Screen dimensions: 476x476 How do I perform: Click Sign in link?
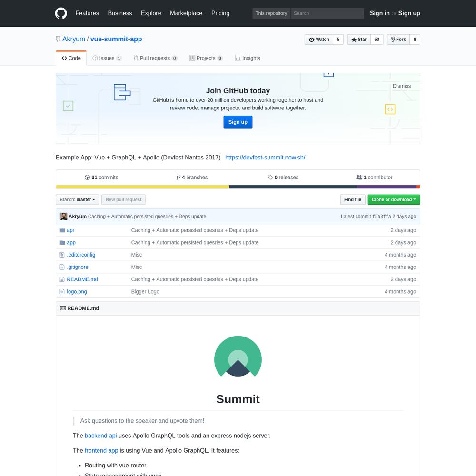coord(379,13)
